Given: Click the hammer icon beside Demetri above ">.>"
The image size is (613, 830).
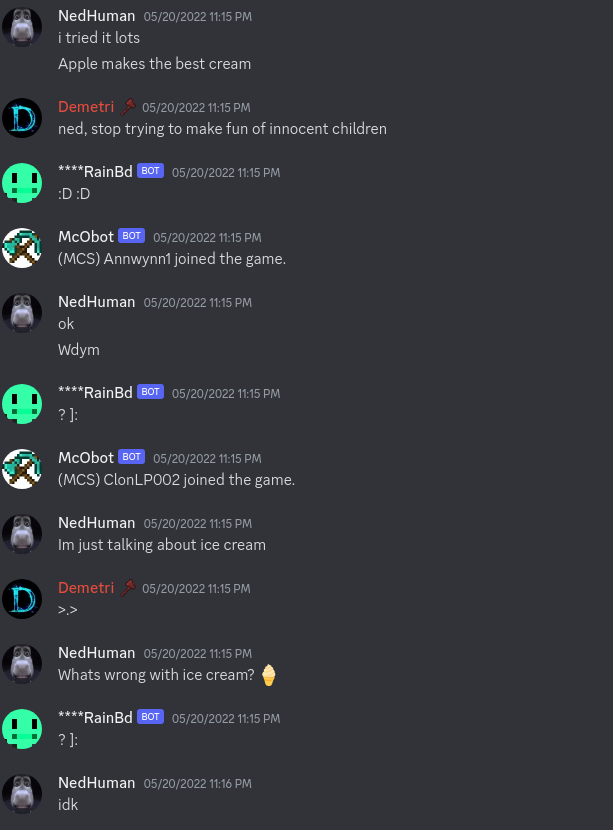Looking at the screenshot, I should tap(128, 588).
